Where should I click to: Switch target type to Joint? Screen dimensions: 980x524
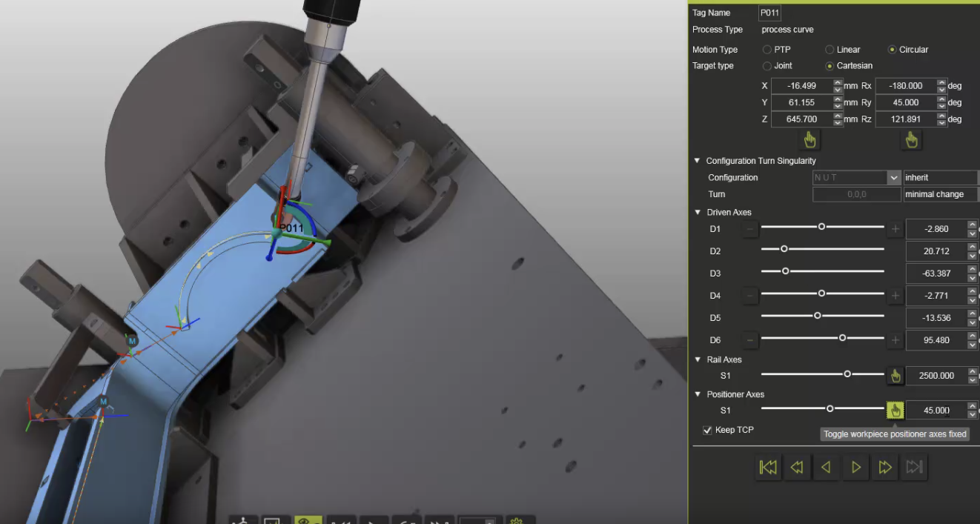767,65
